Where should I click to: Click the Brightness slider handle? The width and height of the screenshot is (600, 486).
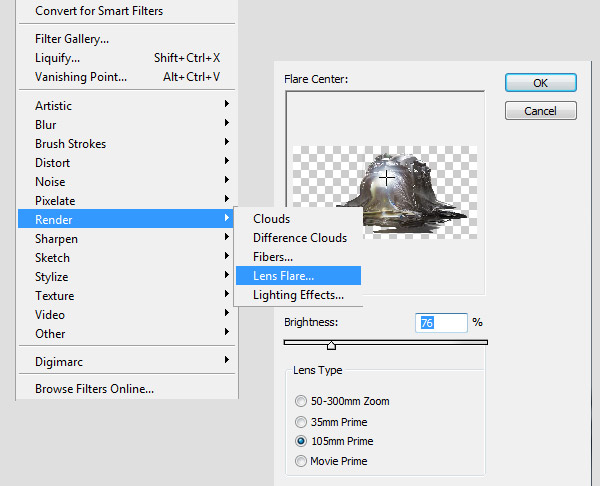click(x=331, y=346)
